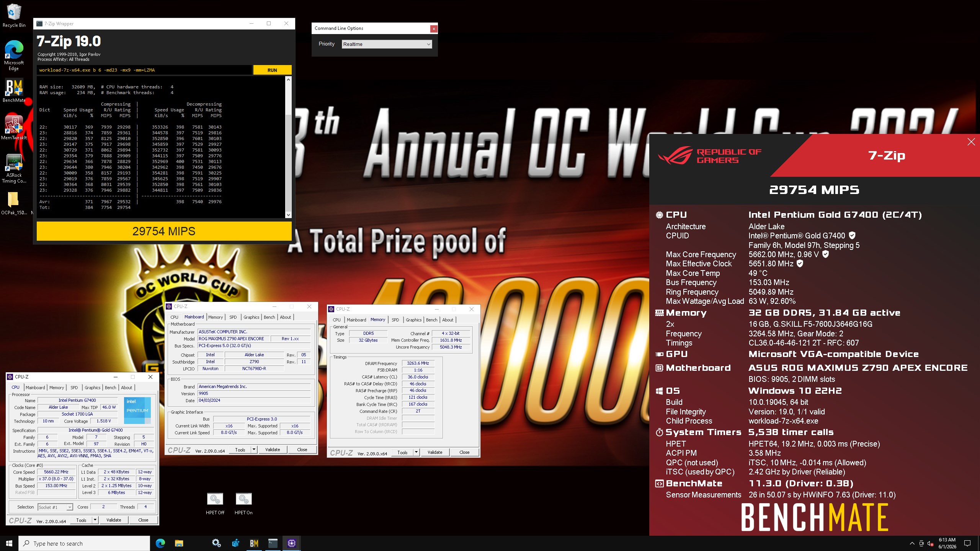Click Close button in CPU-Z Motherboard window
Screen dimensions: 980x551
pos(302,450)
